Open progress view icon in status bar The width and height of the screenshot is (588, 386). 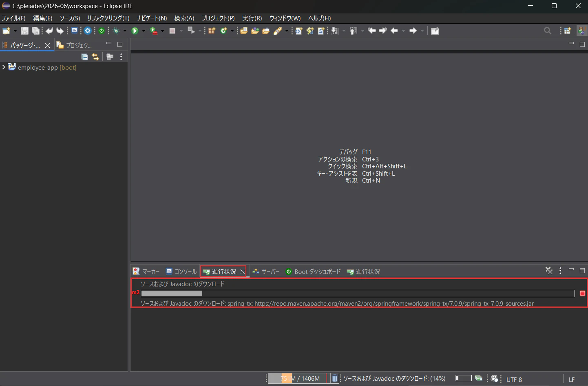[478, 378]
